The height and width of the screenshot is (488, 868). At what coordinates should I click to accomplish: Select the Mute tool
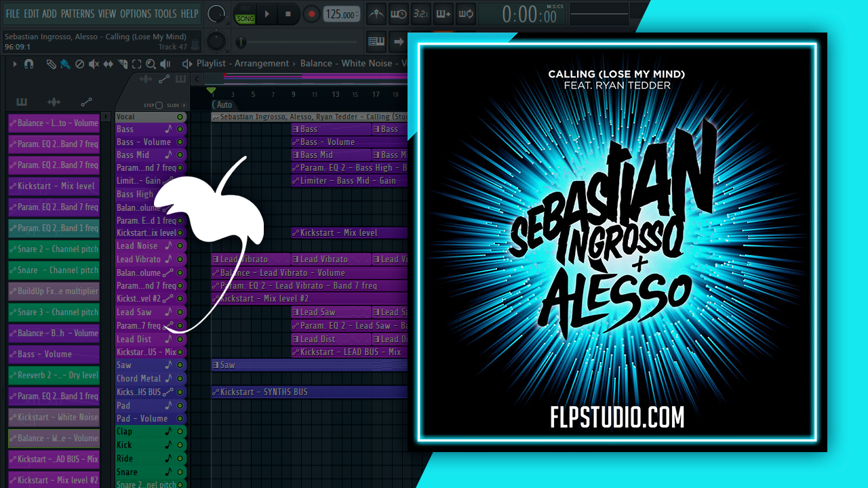(x=93, y=63)
